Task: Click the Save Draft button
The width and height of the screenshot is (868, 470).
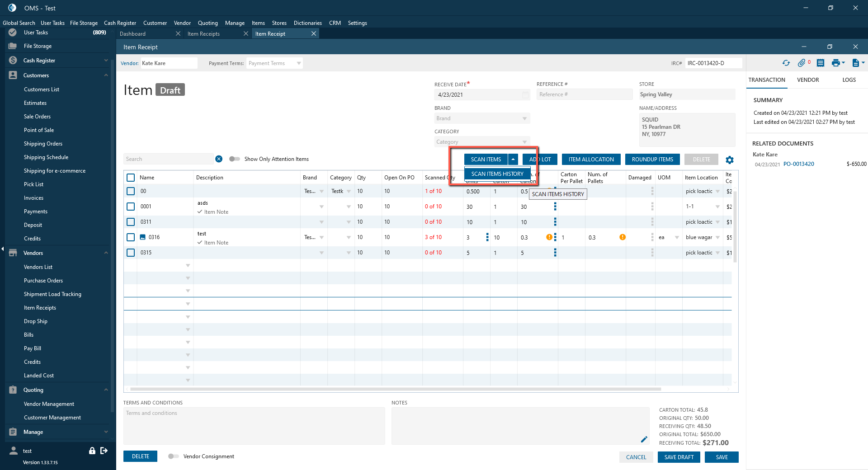Action: coord(679,457)
